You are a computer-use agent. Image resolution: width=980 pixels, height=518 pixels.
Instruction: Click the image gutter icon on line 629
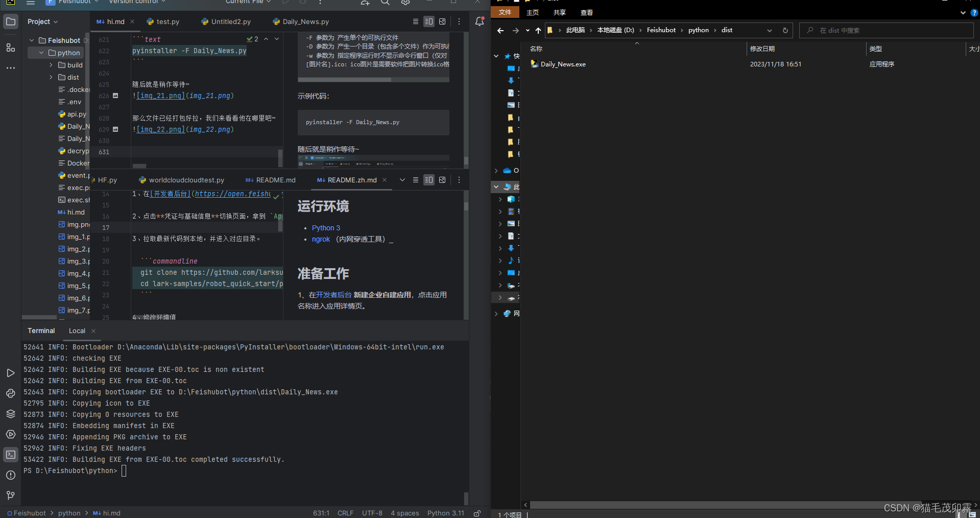tap(115, 129)
